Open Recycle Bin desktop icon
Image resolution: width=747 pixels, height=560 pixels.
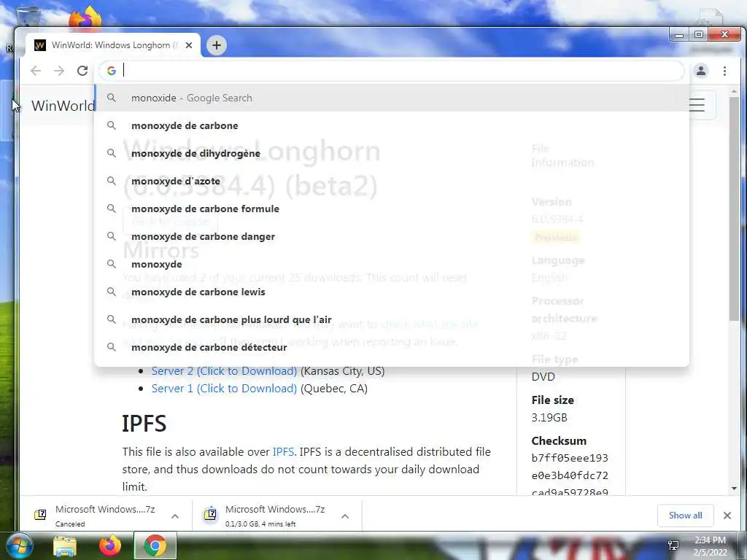(x=28, y=17)
